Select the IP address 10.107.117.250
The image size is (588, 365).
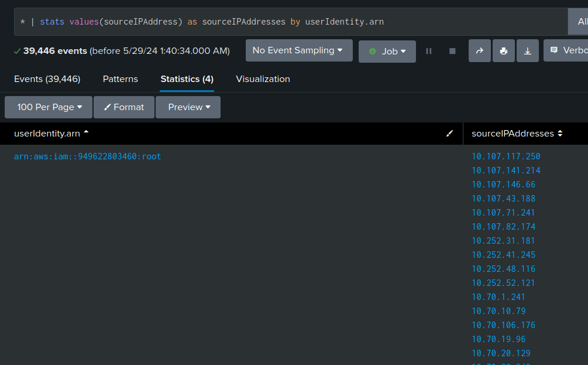(x=506, y=156)
